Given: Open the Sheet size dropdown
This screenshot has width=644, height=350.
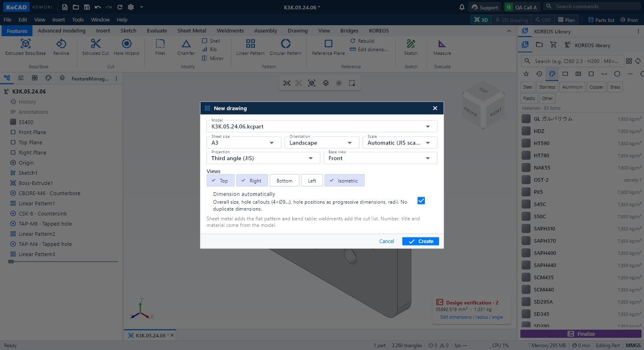Looking at the screenshot, I should pos(244,142).
